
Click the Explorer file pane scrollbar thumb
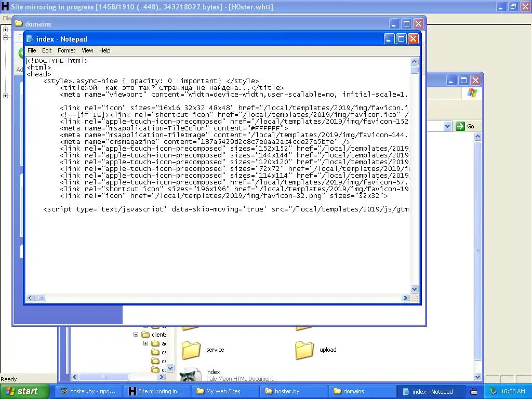tap(477, 251)
